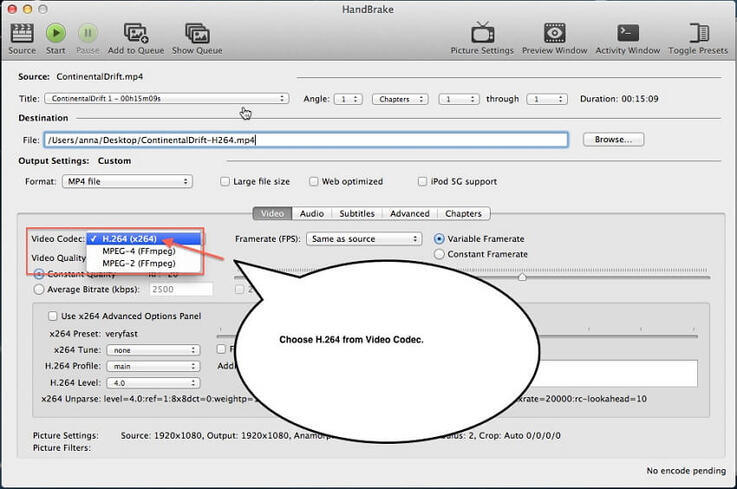This screenshot has height=489, width=737.
Task: Click the source name ContinentalDrift.mp4
Action: point(100,77)
